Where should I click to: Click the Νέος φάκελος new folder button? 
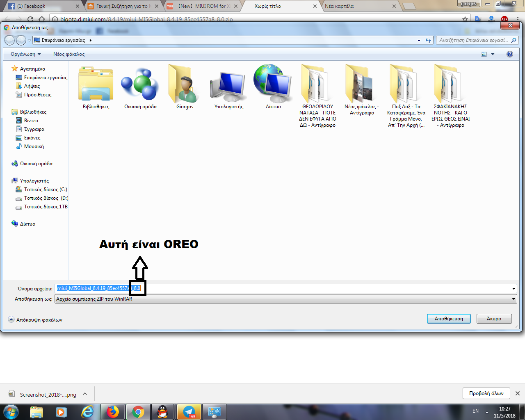click(69, 54)
